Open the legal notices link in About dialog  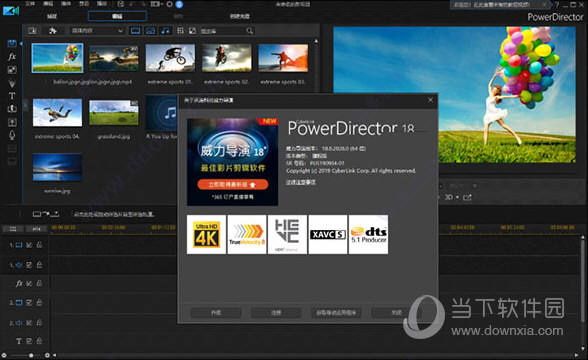coord(301,182)
